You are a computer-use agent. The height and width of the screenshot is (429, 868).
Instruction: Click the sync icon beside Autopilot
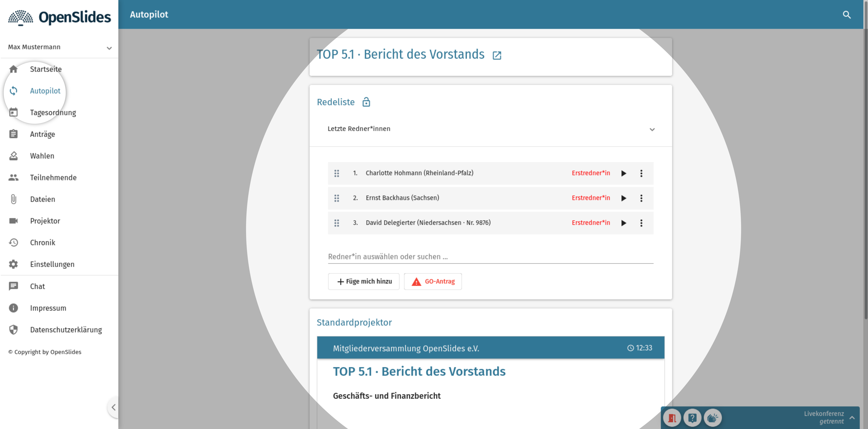click(13, 91)
